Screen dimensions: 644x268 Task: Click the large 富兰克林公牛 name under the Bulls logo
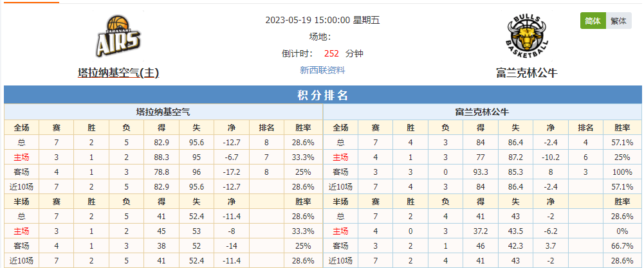527,73
